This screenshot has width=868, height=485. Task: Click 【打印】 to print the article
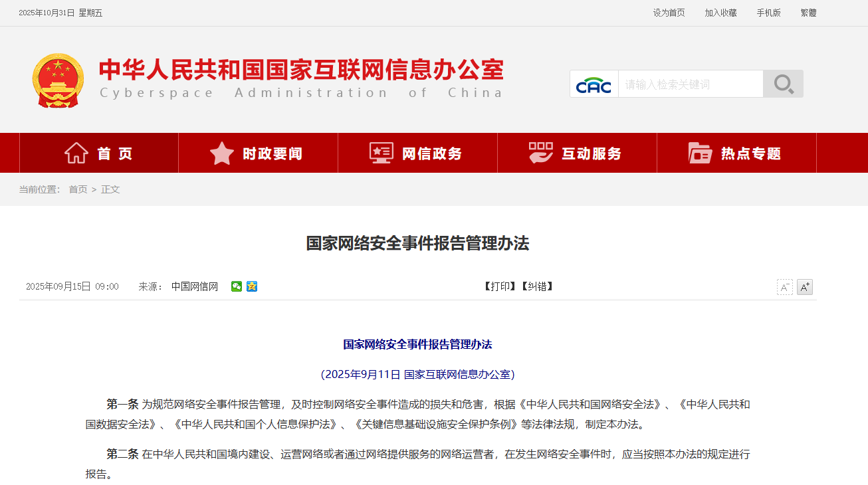pos(500,286)
